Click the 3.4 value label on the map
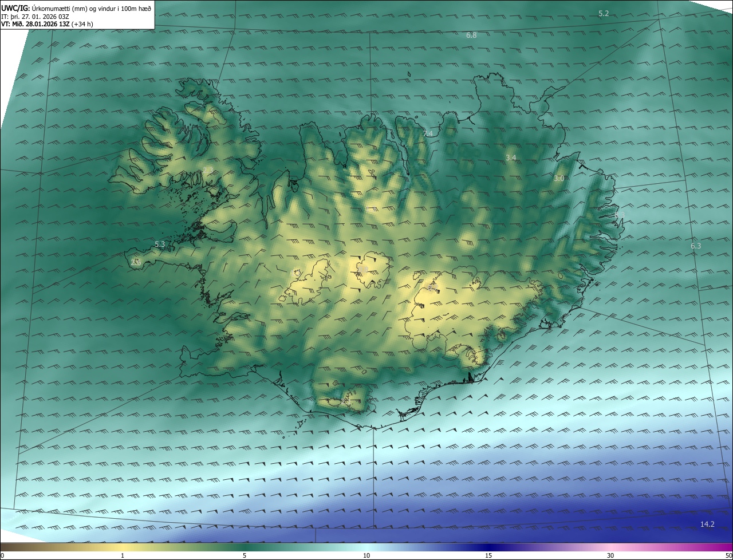Viewport: 733px width, 560px height. click(x=511, y=157)
